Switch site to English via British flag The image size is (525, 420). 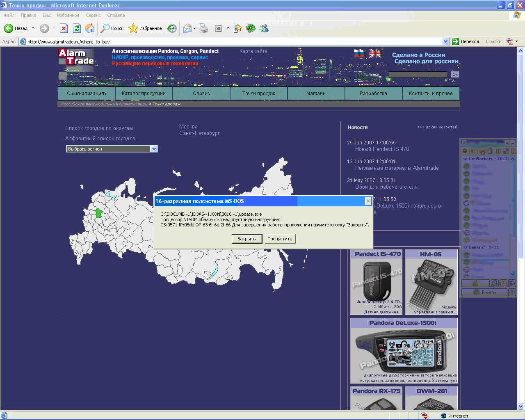coord(376,53)
